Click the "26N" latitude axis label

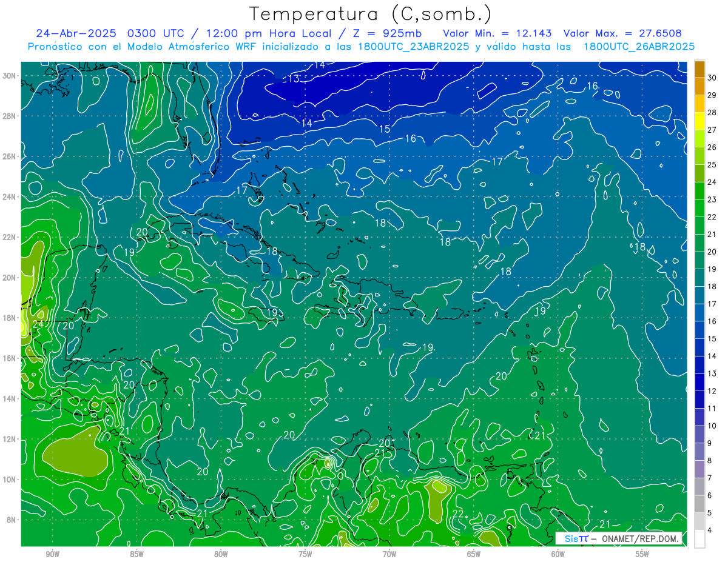tap(10, 156)
